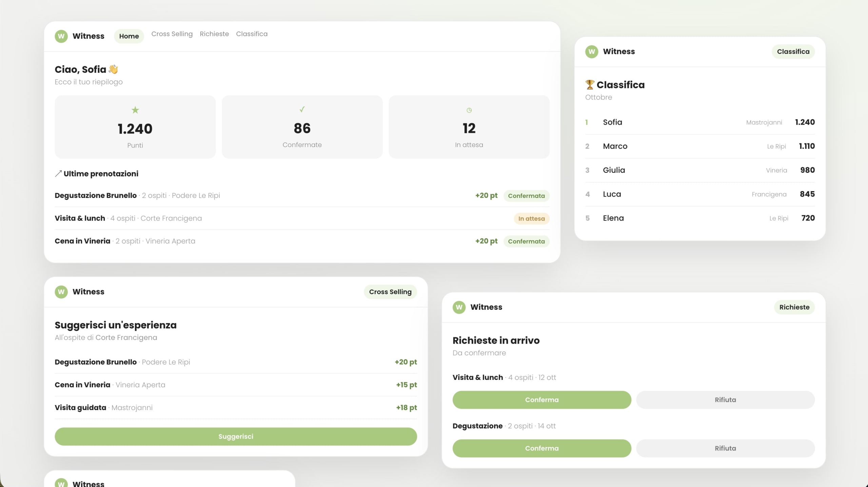
Task: Confirm the Visita & lunch request
Action: pos(542,400)
